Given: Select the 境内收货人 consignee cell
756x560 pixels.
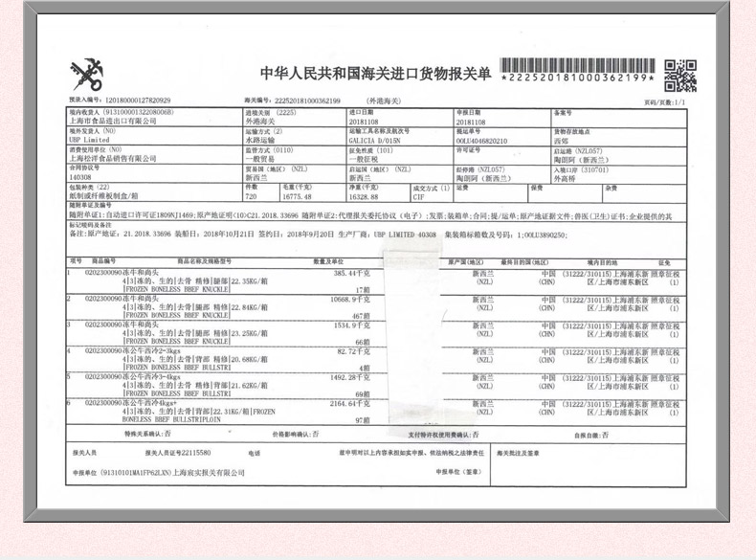Looking at the screenshot, I should pyautogui.click(x=155, y=118).
